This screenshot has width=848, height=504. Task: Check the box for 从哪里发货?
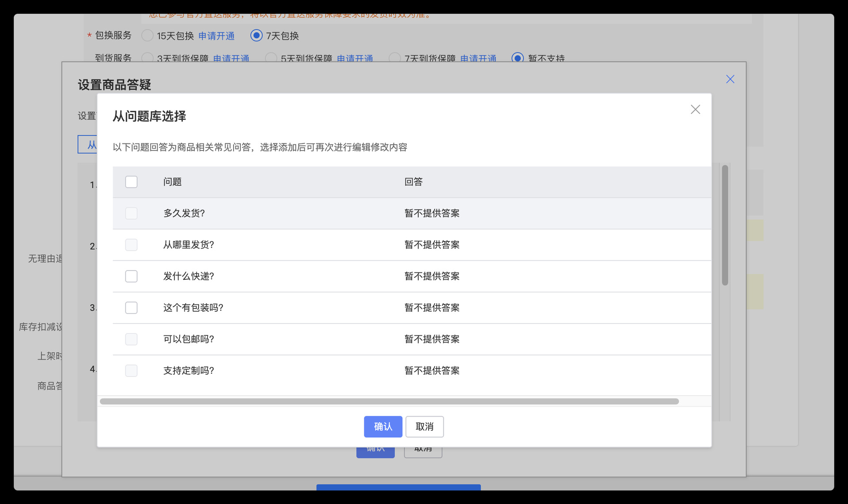point(131,245)
